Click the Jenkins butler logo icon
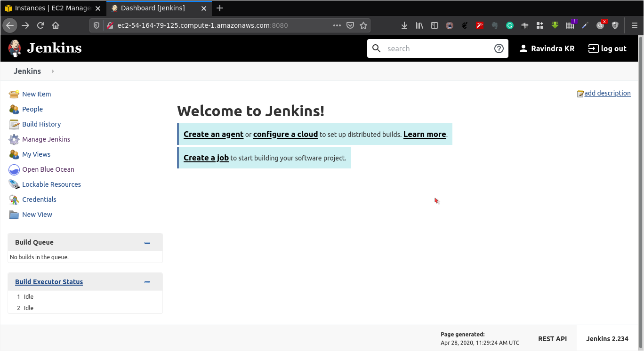Viewport: 644px width, 351px height. [x=15, y=48]
